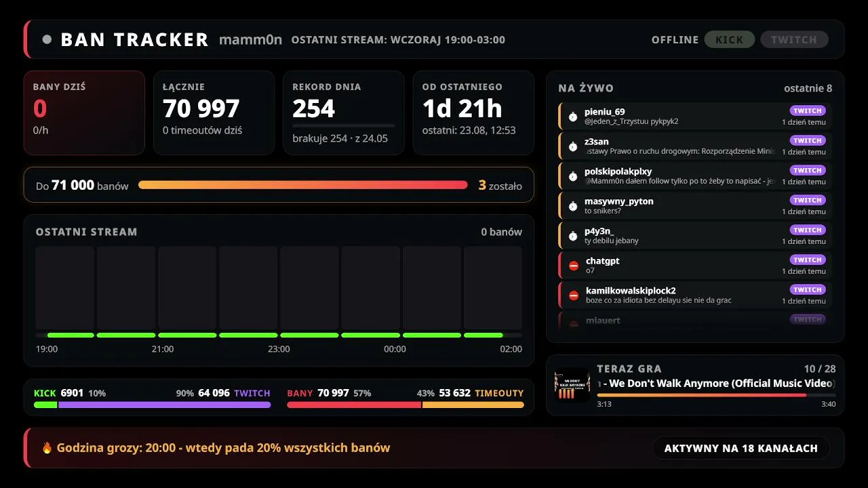Click the masywny_pyton username
The height and width of the screenshot is (488, 868).
619,201
